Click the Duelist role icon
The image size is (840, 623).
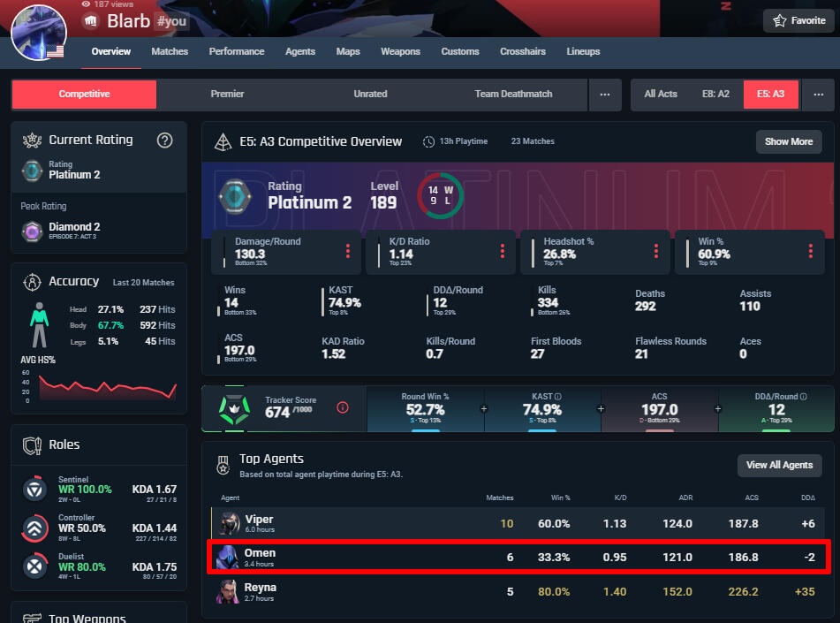34,566
